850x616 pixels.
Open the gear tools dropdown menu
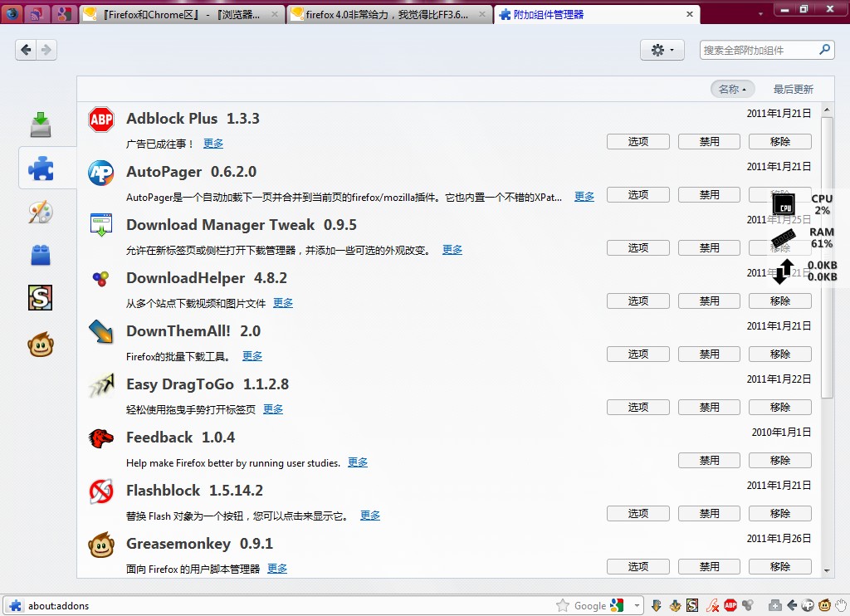coord(662,50)
